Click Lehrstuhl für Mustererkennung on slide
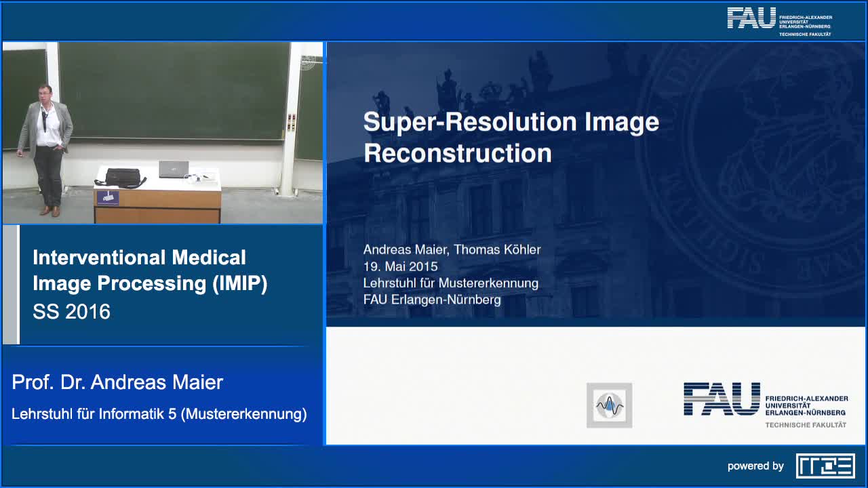Viewport: 868px width, 488px height. (x=450, y=283)
